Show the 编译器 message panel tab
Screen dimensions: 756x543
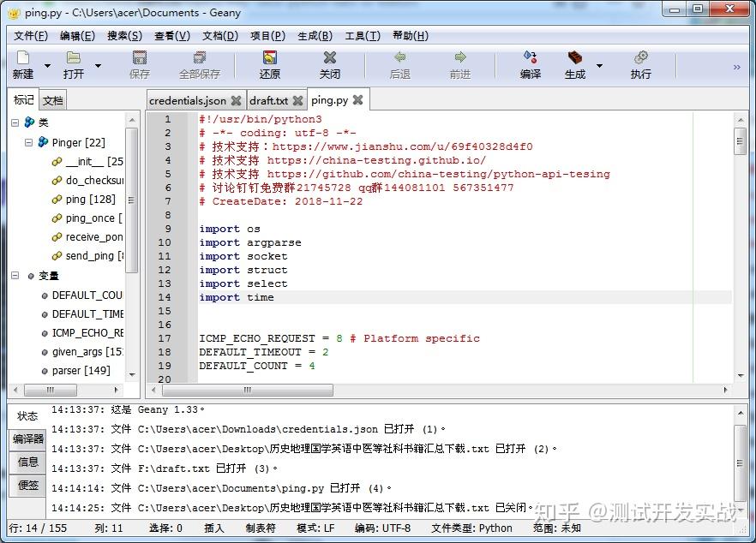(x=27, y=439)
